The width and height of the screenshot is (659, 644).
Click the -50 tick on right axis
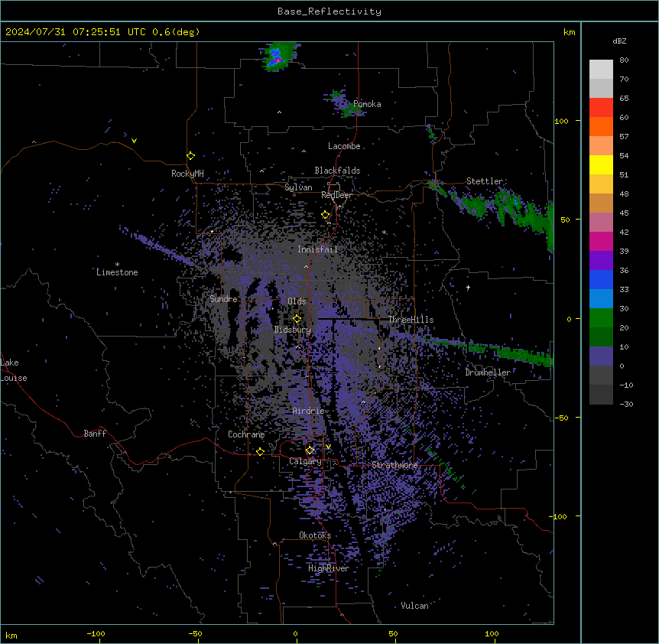tap(561, 418)
